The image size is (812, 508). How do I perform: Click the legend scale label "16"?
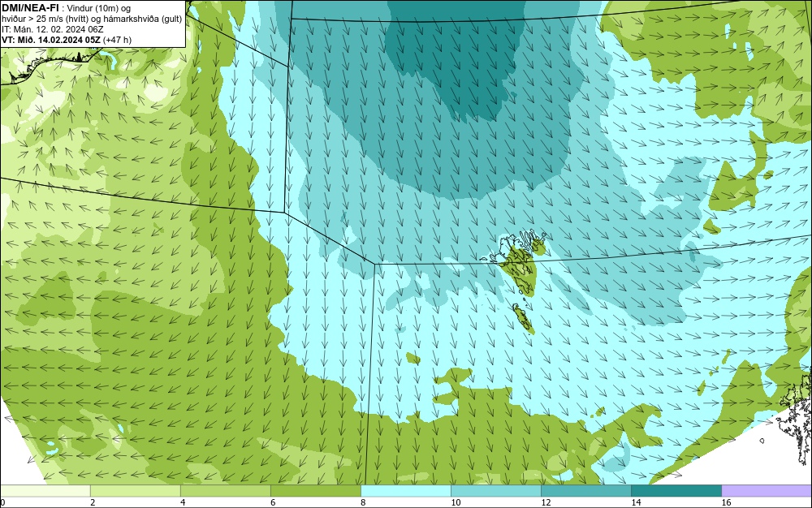tap(726, 503)
